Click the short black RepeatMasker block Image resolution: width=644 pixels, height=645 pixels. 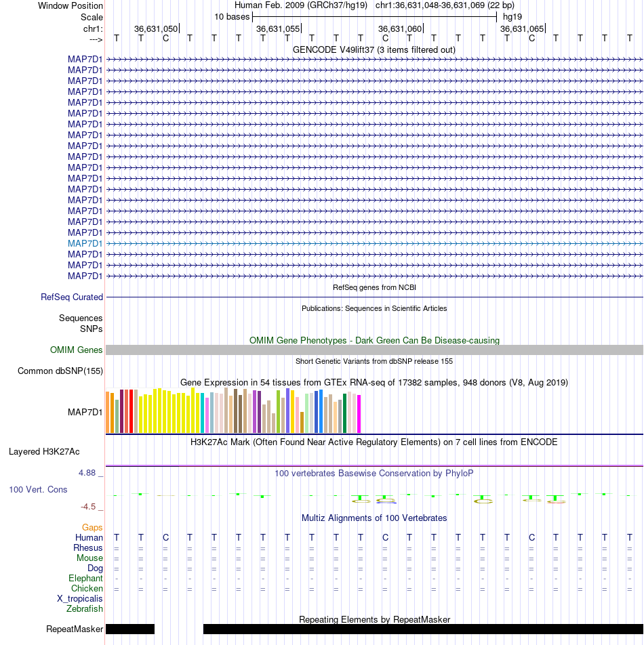click(130, 629)
